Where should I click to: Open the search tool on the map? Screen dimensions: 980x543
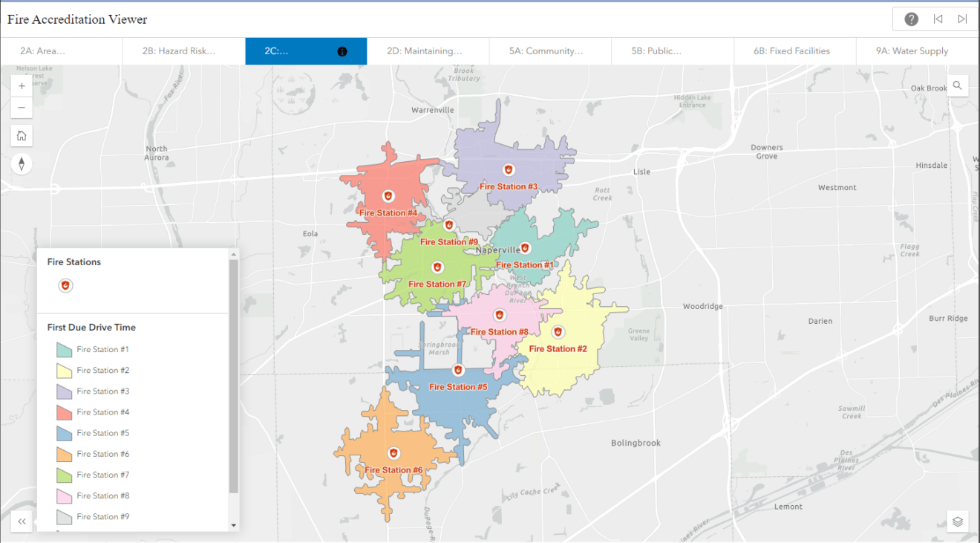click(958, 85)
